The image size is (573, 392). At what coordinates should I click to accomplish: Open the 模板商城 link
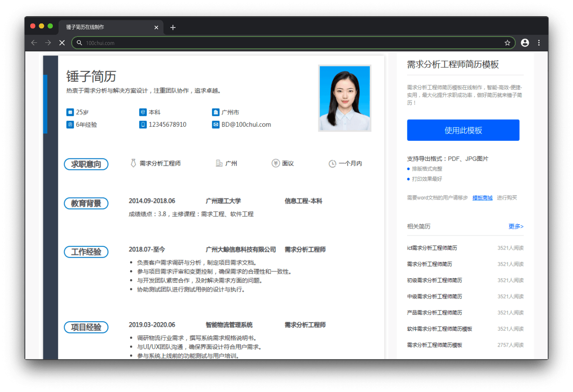tap(482, 198)
